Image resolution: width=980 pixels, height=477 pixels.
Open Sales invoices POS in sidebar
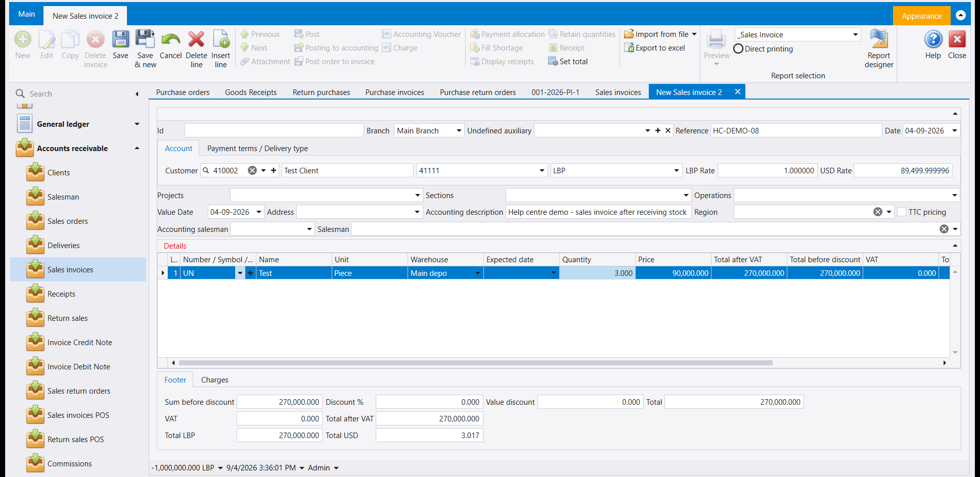(78, 415)
